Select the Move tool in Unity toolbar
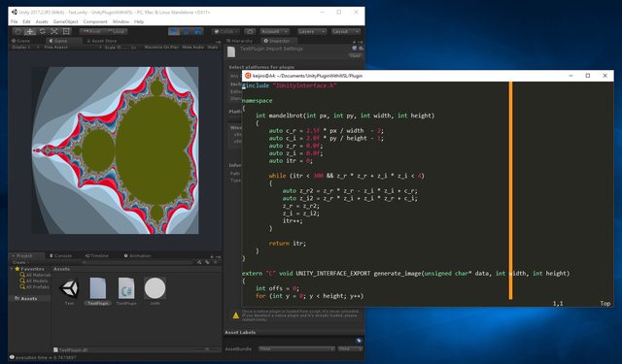This screenshot has height=364, width=622. click(x=30, y=31)
